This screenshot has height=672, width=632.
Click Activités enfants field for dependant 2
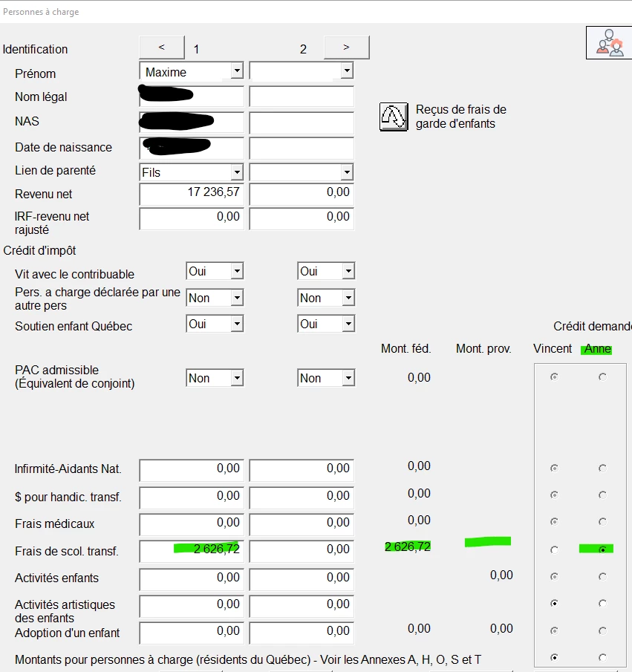[x=302, y=579]
